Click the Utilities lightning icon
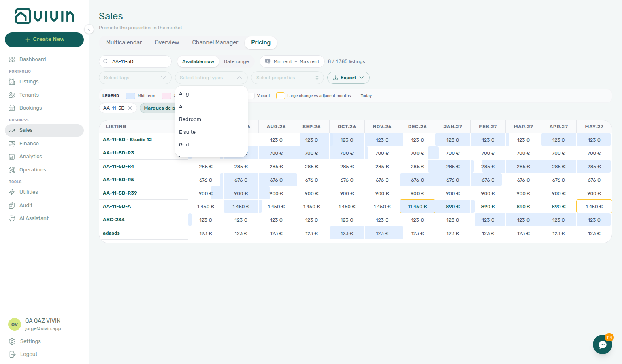622x364 pixels. pyautogui.click(x=12, y=192)
